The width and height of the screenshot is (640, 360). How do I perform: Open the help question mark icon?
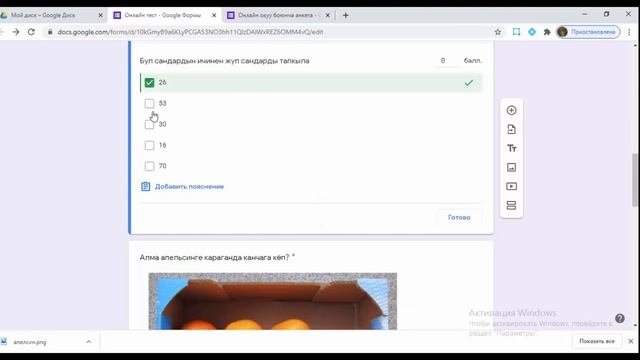pyautogui.click(x=620, y=318)
